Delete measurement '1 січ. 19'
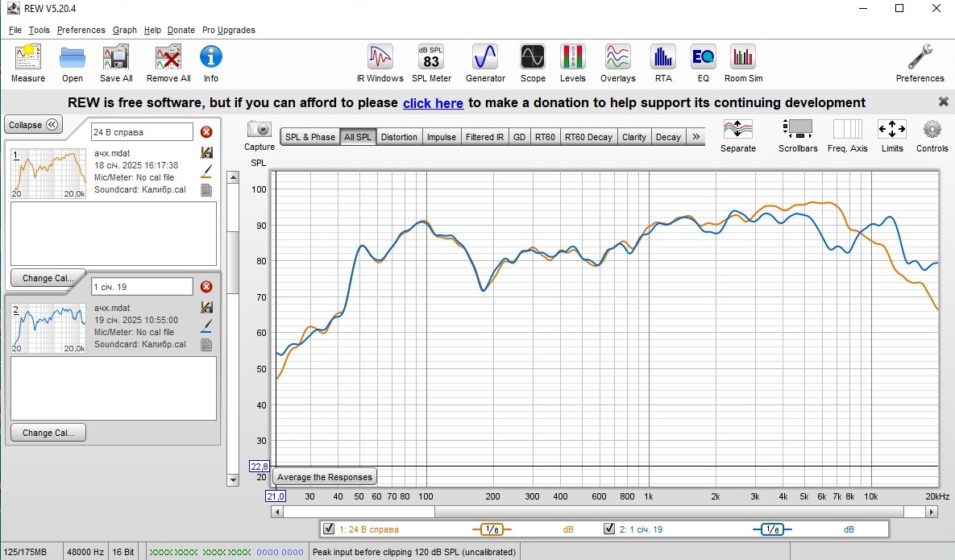Viewport: 955px width, 560px height. [x=206, y=287]
